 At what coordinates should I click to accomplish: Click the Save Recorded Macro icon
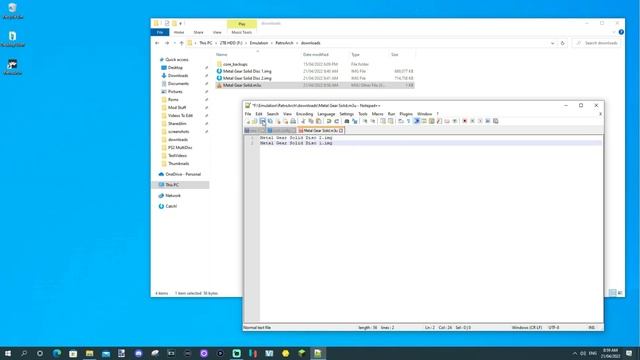(496, 121)
